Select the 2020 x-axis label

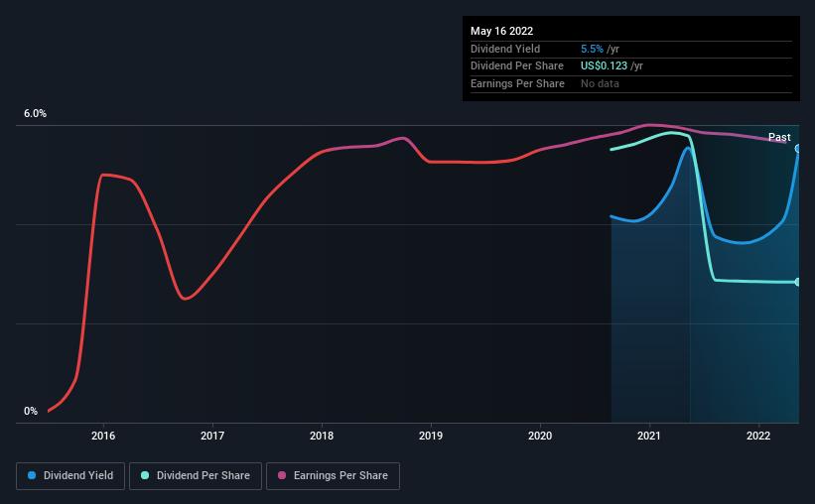click(x=539, y=436)
